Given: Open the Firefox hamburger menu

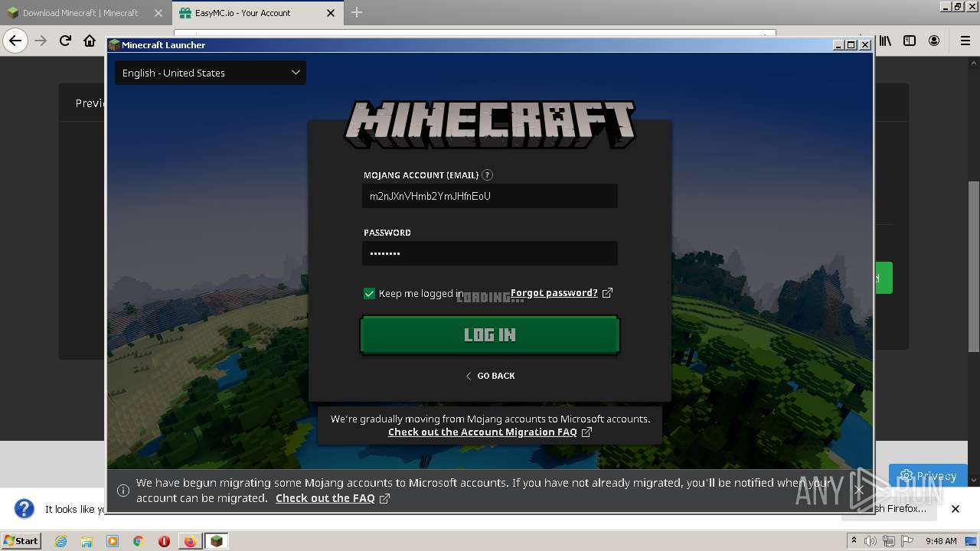Looking at the screenshot, I should (965, 41).
